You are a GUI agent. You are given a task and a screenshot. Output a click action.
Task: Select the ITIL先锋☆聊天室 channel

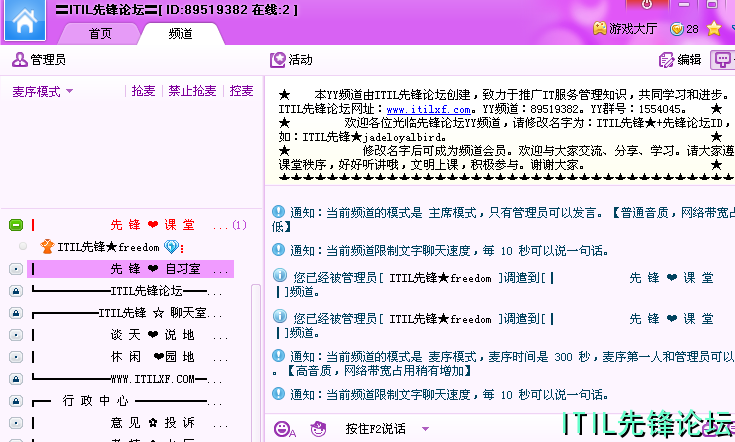point(127,313)
